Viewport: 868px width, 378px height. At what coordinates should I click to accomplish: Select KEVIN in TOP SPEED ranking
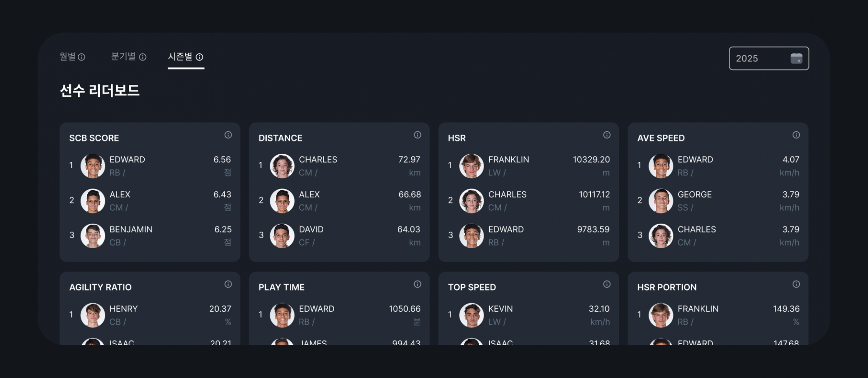528,315
